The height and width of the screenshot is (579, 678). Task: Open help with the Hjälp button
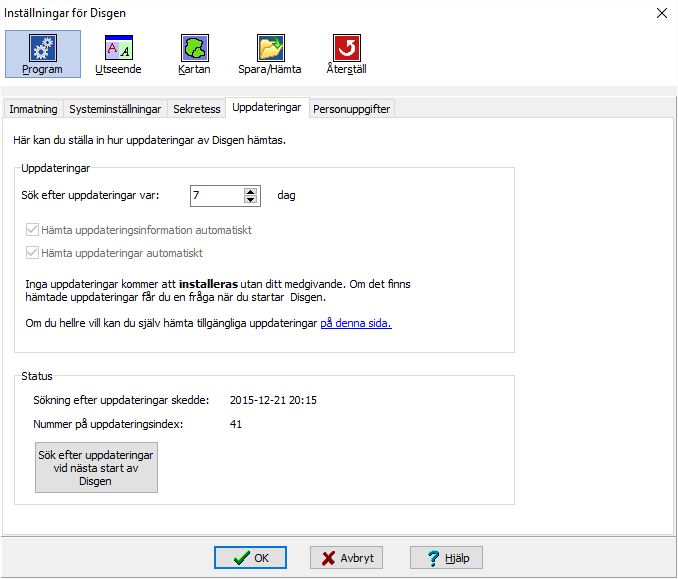click(446, 558)
